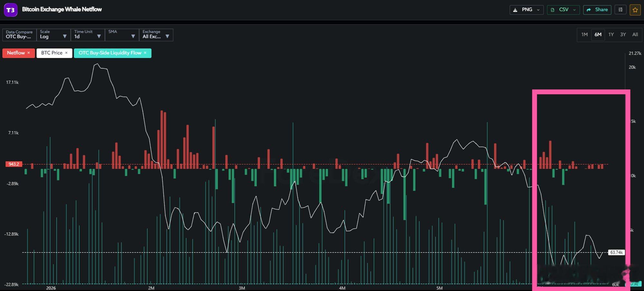Image resolution: width=644 pixels, height=291 pixels.
Task: Click the 2026 date axis label
Action: point(51,288)
